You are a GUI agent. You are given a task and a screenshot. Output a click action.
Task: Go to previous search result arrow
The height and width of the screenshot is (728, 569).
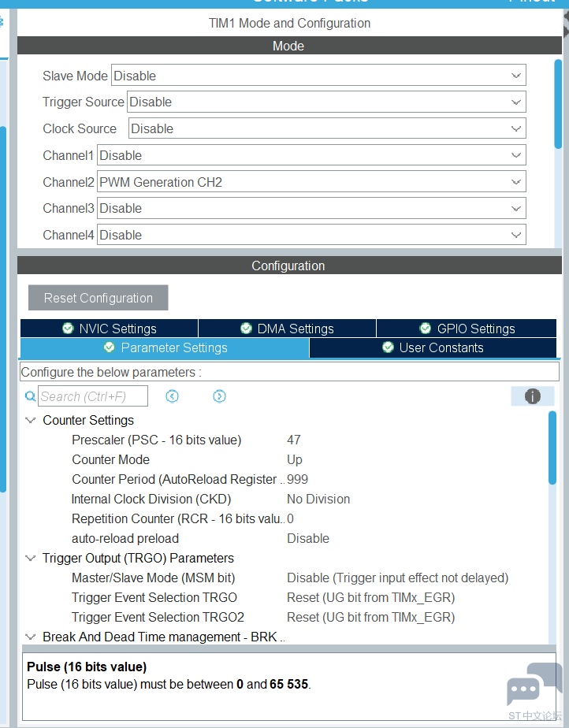point(173,396)
